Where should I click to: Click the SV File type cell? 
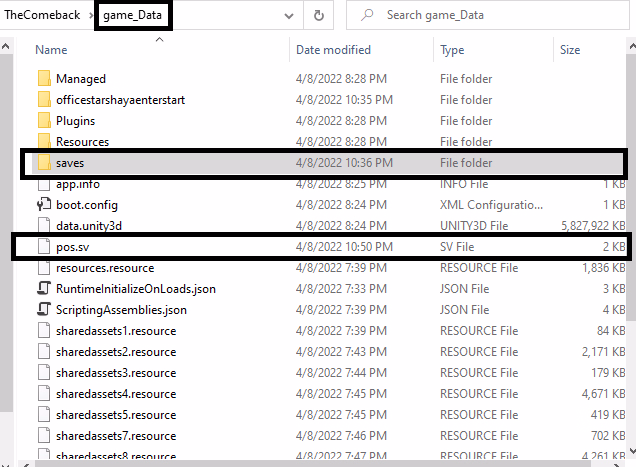pos(457,247)
